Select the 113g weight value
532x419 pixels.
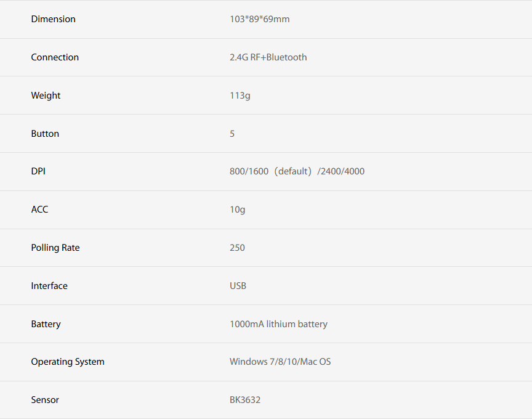240,96
